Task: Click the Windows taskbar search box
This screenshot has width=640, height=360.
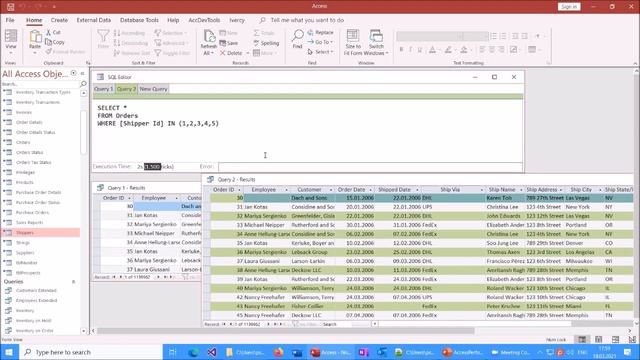Action: coord(91,352)
